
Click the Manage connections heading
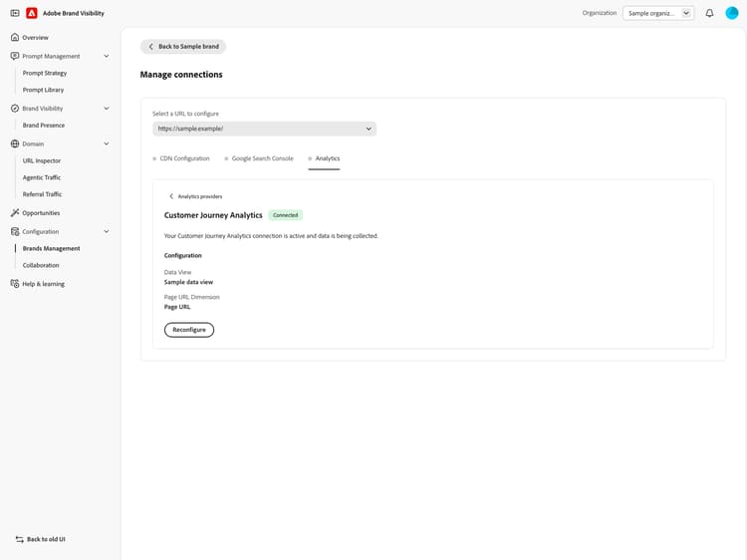click(181, 75)
